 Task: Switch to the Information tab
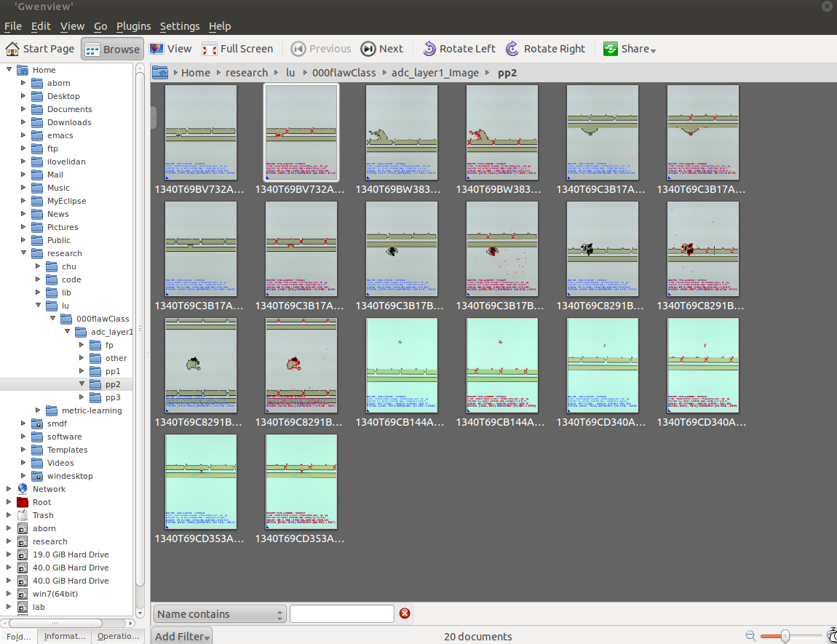[65, 636]
